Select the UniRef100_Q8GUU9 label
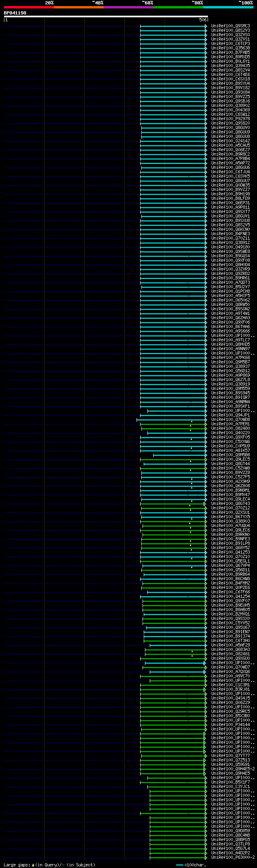The width and height of the screenshot is (257, 868). (x=230, y=132)
